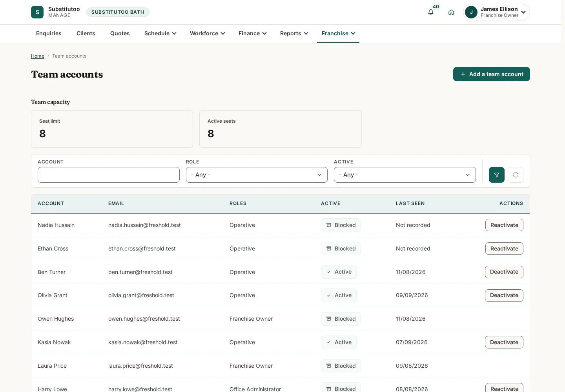This screenshot has width=565, height=392.
Task: Open the Quotes tab
Action: [x=120, y=33]
